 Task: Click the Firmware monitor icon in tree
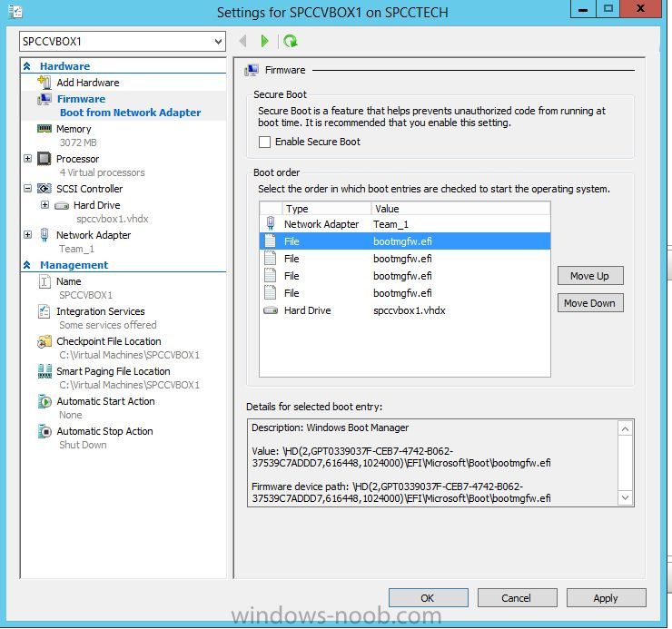point(44,100)
